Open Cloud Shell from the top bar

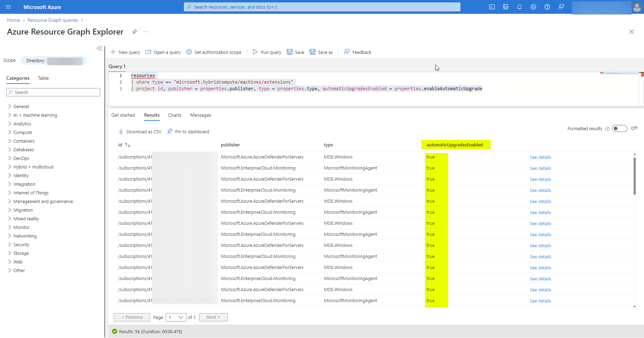[492, 7]
